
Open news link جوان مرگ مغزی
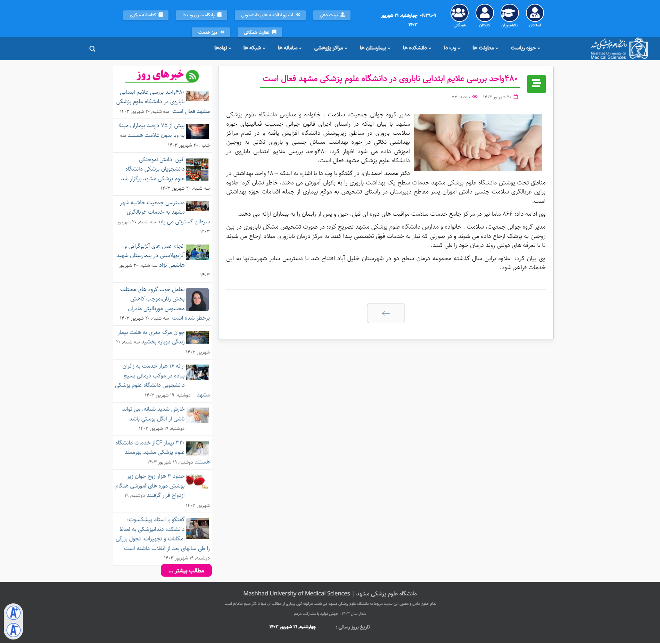pos(151,337)
